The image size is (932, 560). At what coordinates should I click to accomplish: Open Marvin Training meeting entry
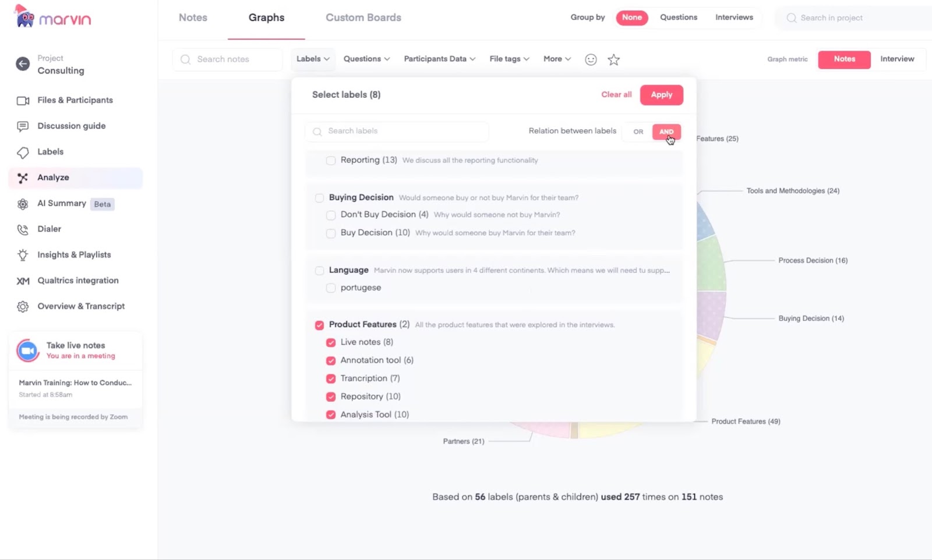(x=76, y=388)
